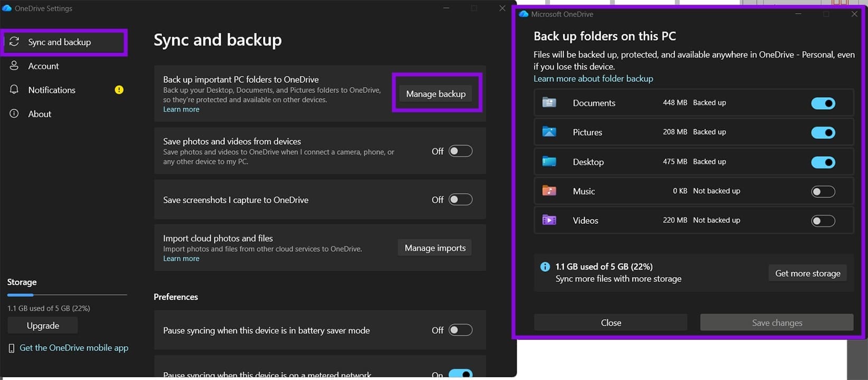This screenshot has width=868, height=380.
Task: Click the Documents folder icon
Action: [549, 102]
